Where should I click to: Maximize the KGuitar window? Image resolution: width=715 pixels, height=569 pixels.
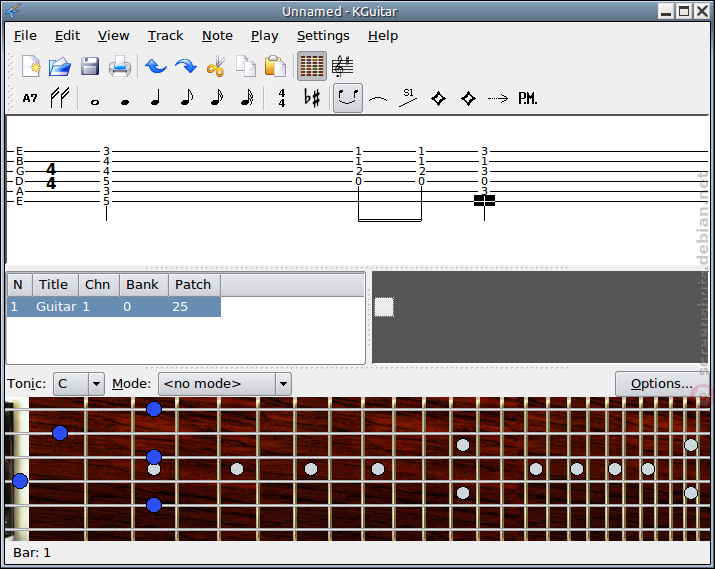pos(684,10)
